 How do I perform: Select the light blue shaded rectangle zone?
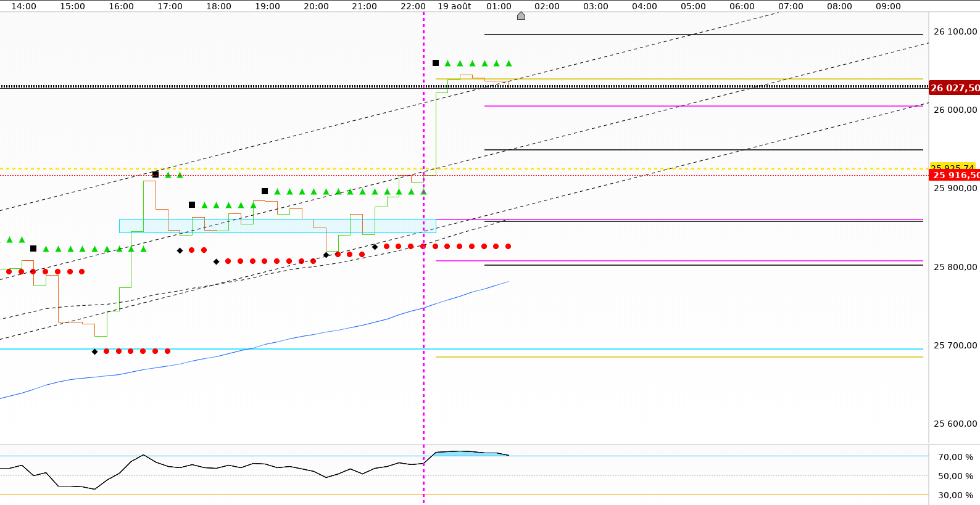tap(278, 226)
